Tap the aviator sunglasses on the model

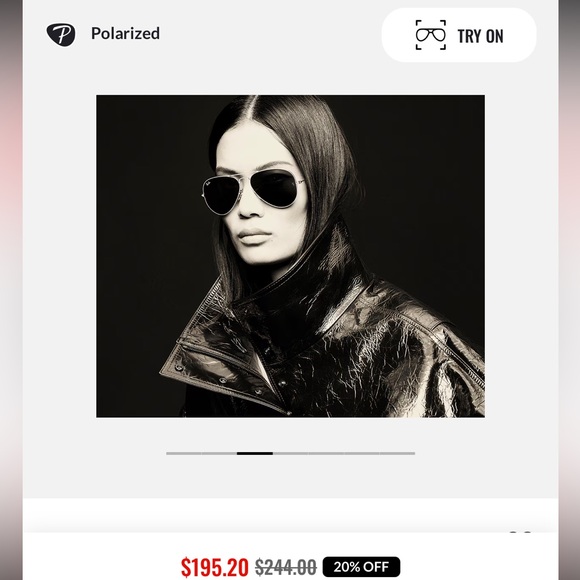[253, 192]
